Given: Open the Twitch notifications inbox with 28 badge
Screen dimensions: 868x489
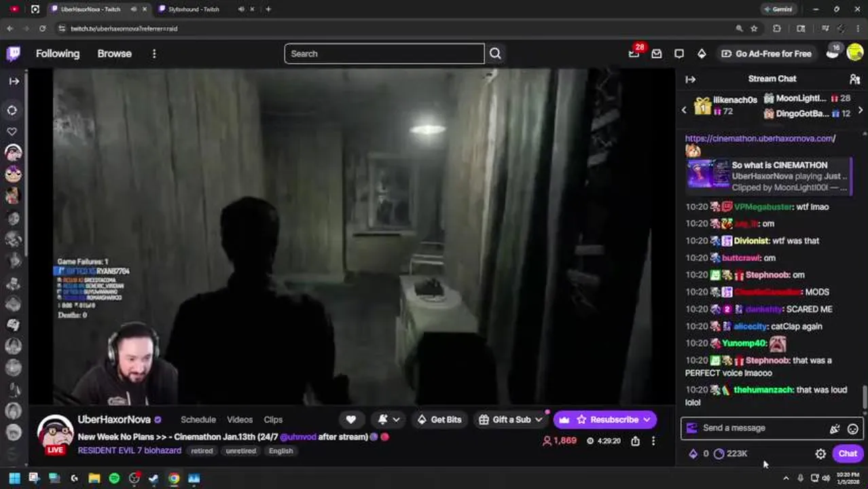Looking at the screenshot, I should click(634, 53).
